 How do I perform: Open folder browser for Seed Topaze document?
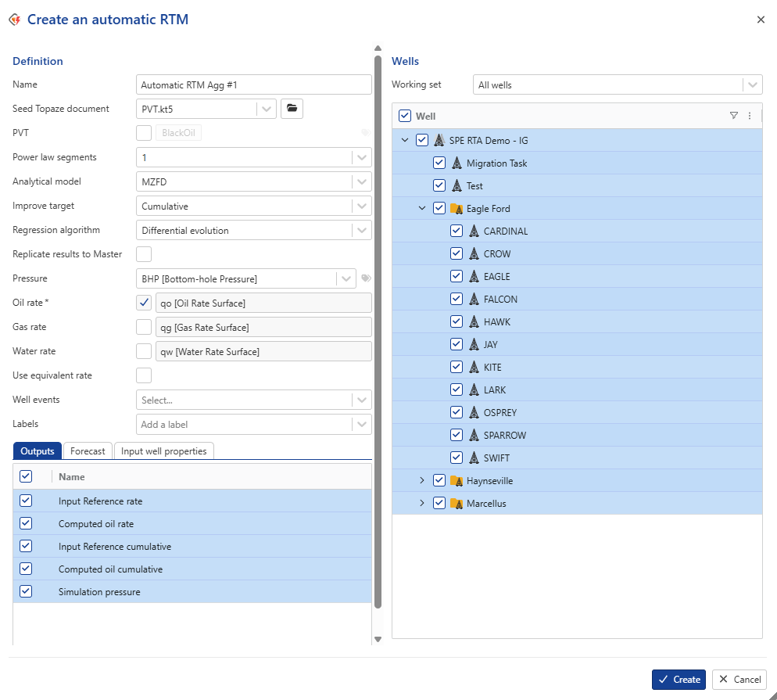click(292, 109)
